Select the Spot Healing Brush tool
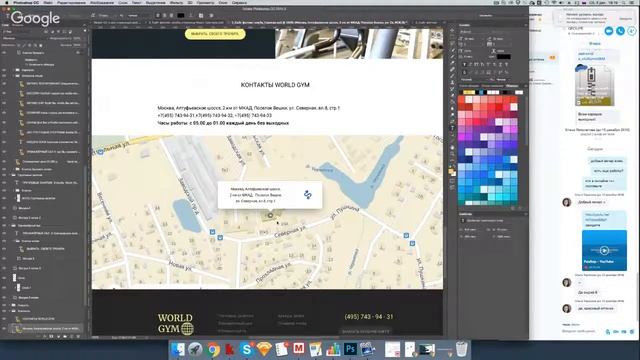This screenshot has width=640, height=360. tap(452, 69)
